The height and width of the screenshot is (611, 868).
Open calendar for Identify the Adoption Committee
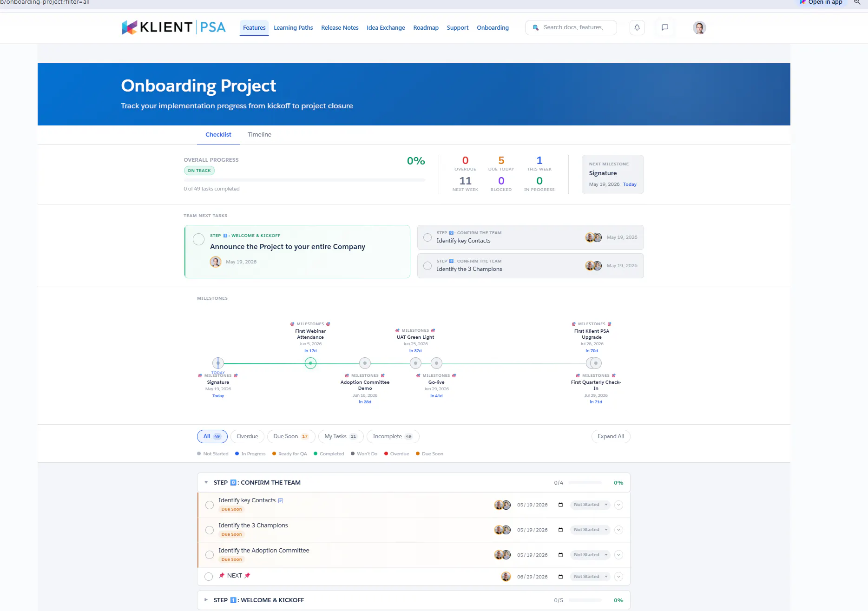560,555
